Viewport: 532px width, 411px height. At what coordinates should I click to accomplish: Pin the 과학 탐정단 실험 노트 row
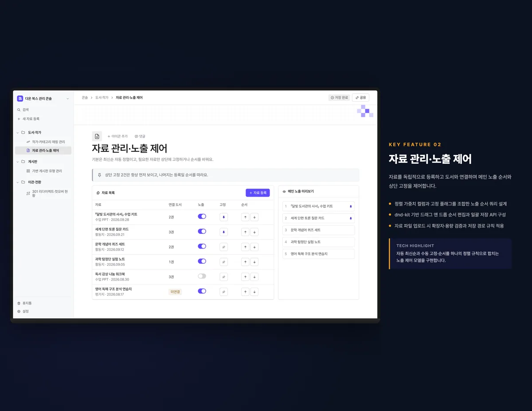point(224,262)
